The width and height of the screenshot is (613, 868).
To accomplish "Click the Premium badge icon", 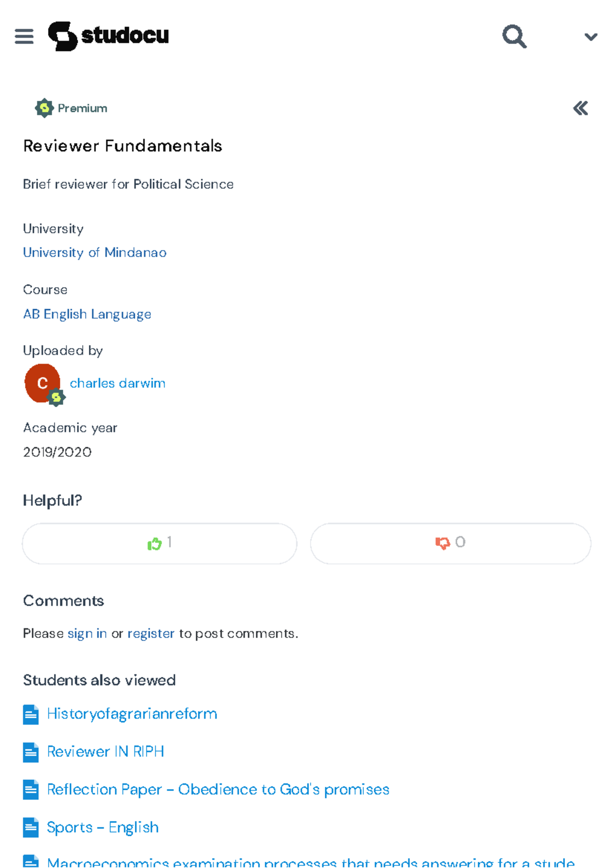I will (x=44, y=107).
